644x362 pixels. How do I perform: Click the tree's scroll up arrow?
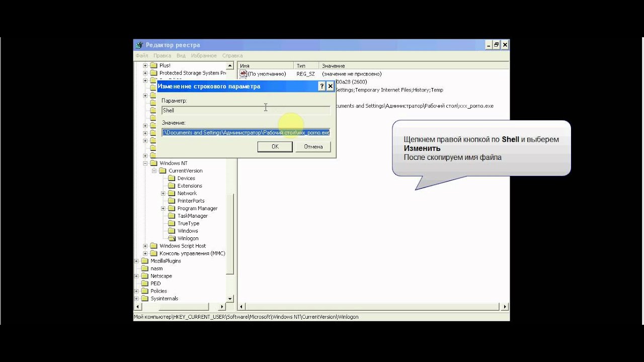click(x=230, y=66)
